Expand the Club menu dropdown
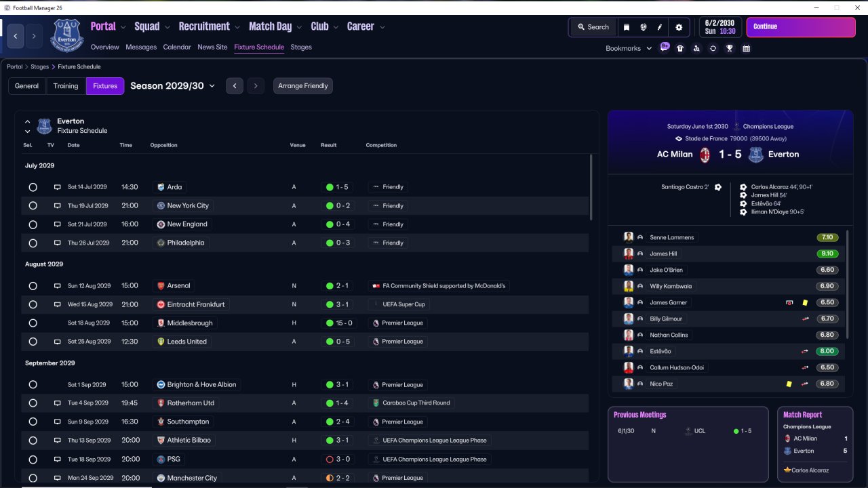Viewport: 868px width, 488px height. click(336, 28)
